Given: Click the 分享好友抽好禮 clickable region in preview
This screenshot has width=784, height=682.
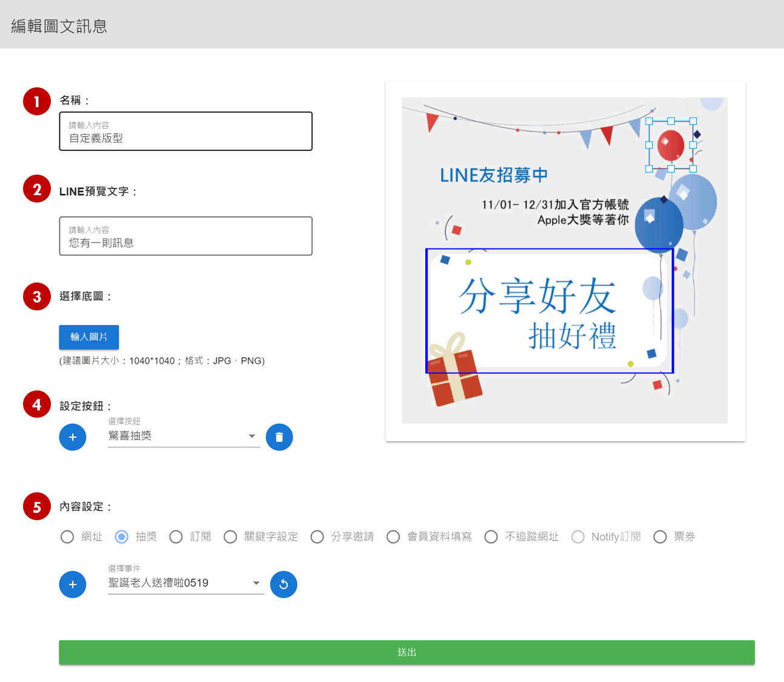Looking at the screenshot, I should (x=549, y=310).
